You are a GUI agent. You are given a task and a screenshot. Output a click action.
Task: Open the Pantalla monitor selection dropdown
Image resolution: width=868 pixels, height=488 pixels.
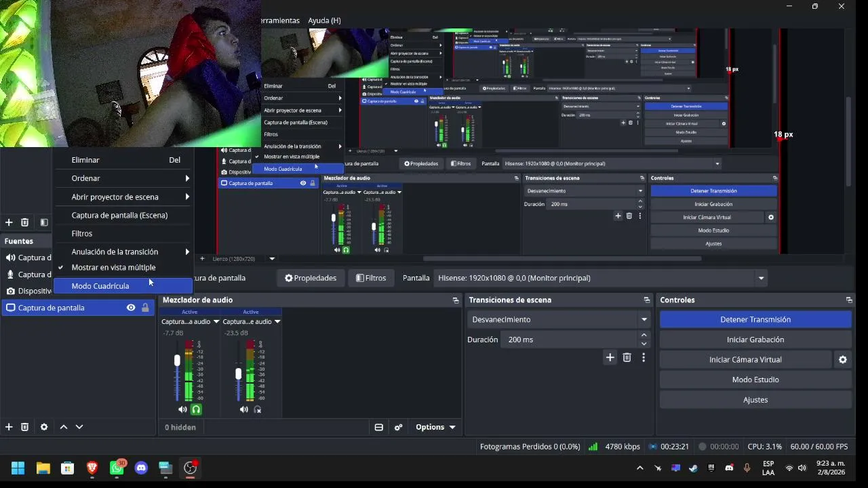(601, 278)
